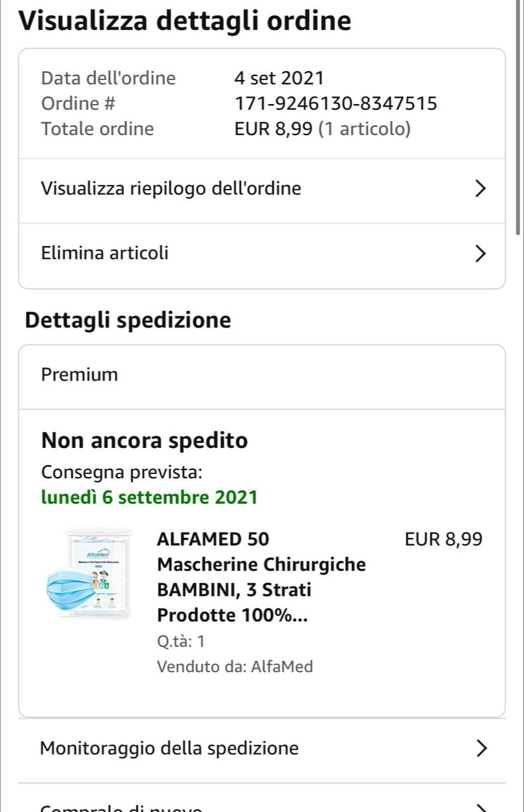The height and width of the screenshot is (812, 524).
Task: Tap the arrow beside Monitoraggio della spedizione
Action: click(481, 749)
